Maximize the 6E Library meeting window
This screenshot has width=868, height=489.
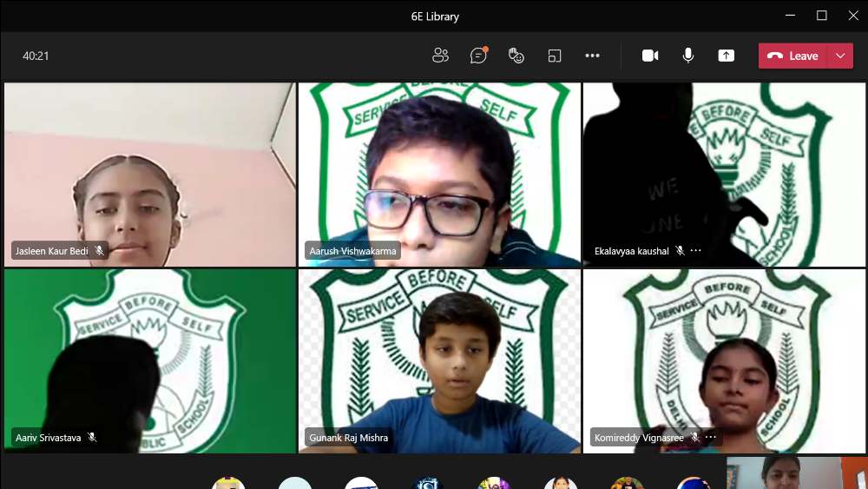[x=821, y=16]
